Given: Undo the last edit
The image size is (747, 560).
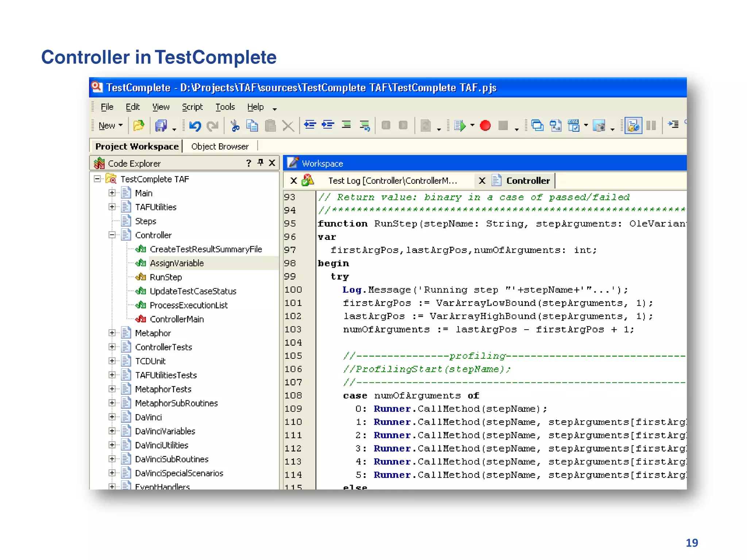Looking at the screenshot, I should click(195, 126).
